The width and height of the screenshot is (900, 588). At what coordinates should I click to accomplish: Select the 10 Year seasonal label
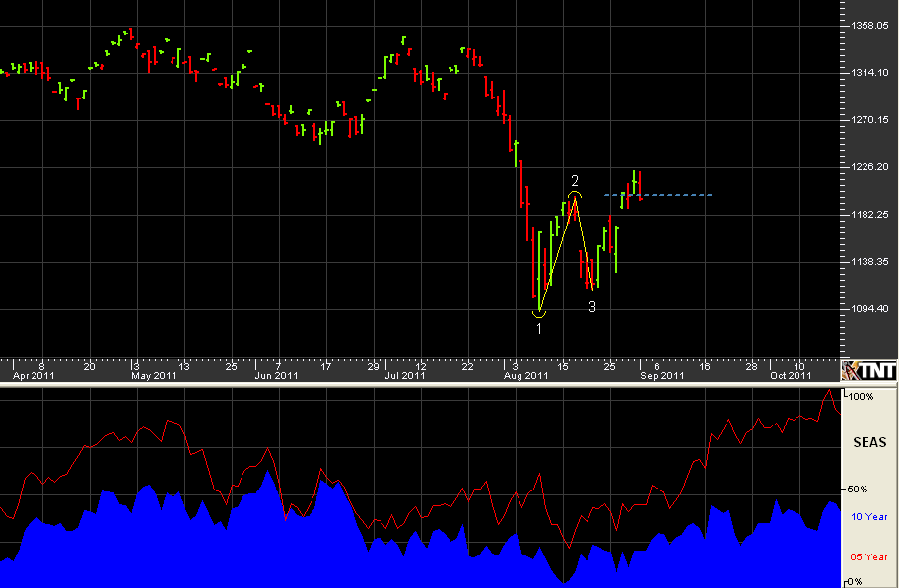tap(868, 517)
